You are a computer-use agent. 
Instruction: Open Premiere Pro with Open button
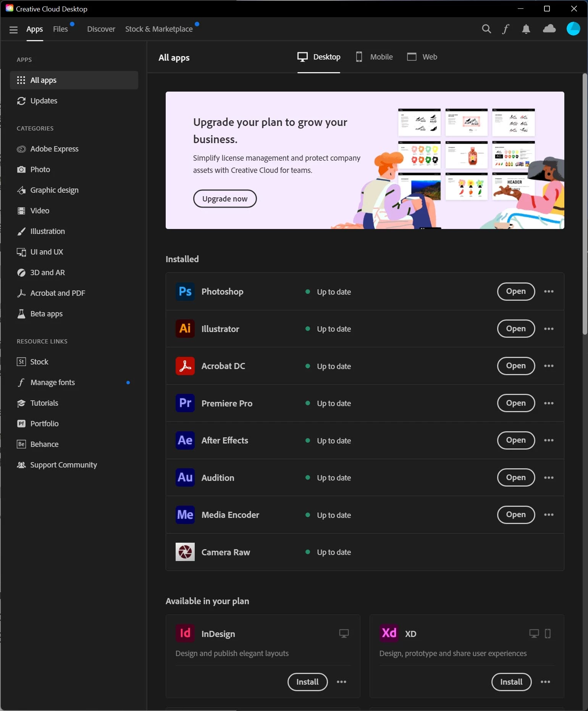516,403
